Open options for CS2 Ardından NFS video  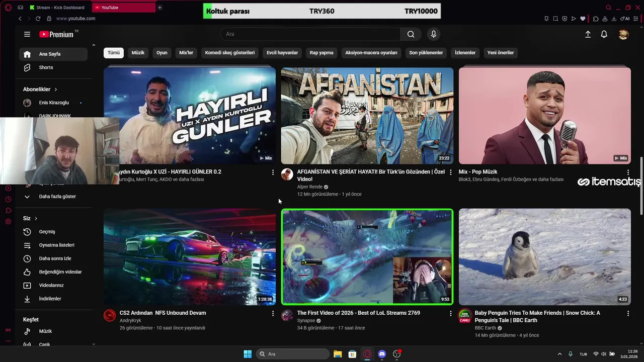tap(273, 313)
